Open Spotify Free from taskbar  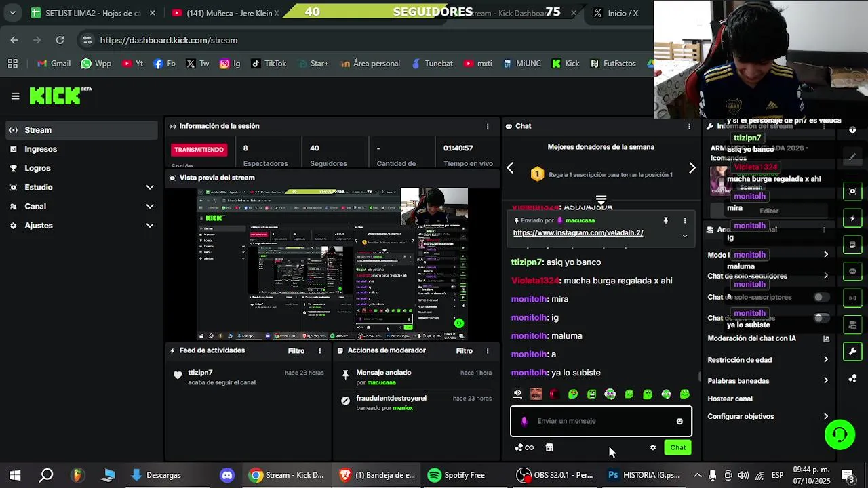[x=456, y=475]
